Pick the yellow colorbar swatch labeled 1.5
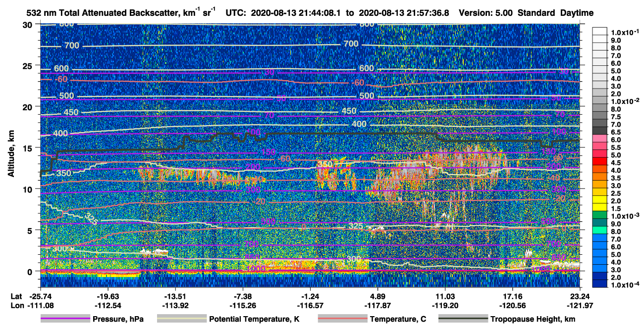The height and width of the screenshot is (330, 644). tap(600, 208)
